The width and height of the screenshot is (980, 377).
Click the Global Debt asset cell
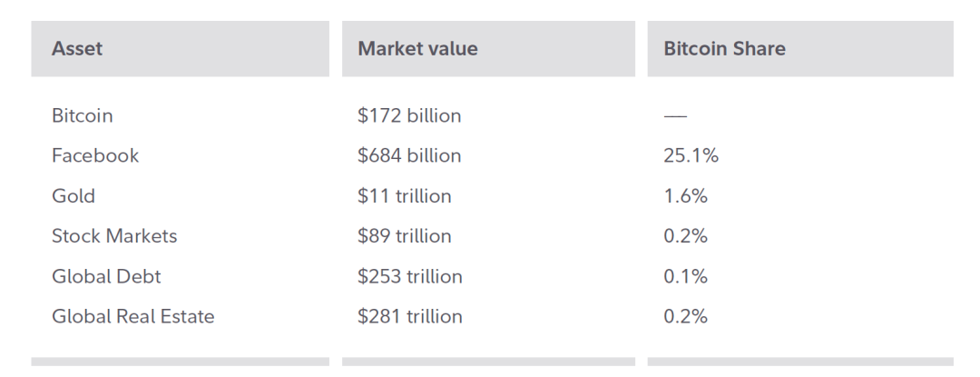click(x=106, y=276)
